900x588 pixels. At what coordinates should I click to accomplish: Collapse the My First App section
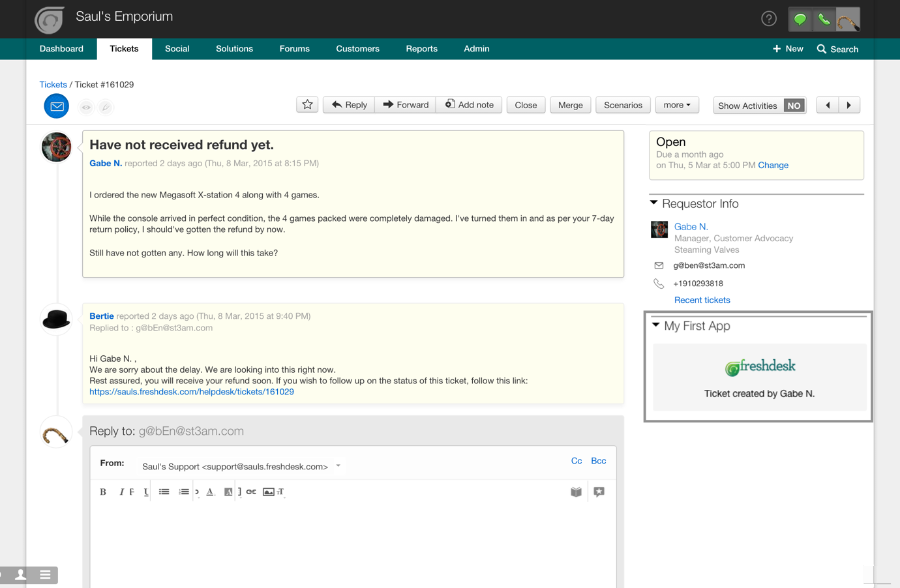(655, 325)
